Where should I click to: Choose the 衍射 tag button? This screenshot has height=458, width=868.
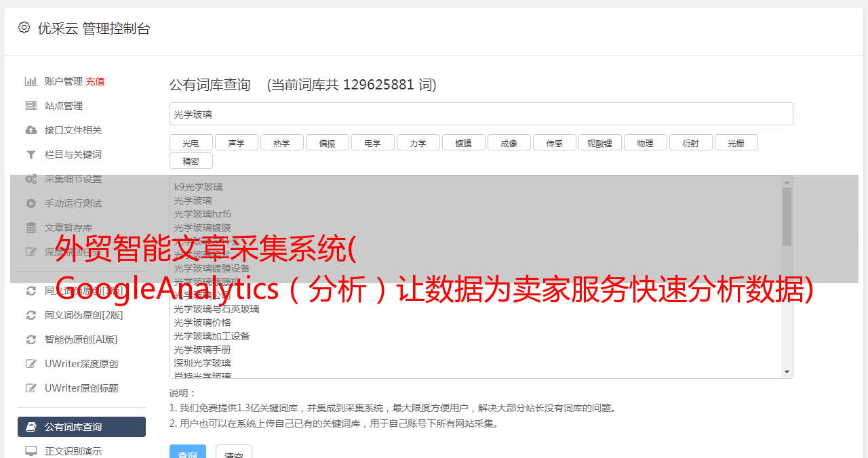pyautogui.click(x=691, y=142)
